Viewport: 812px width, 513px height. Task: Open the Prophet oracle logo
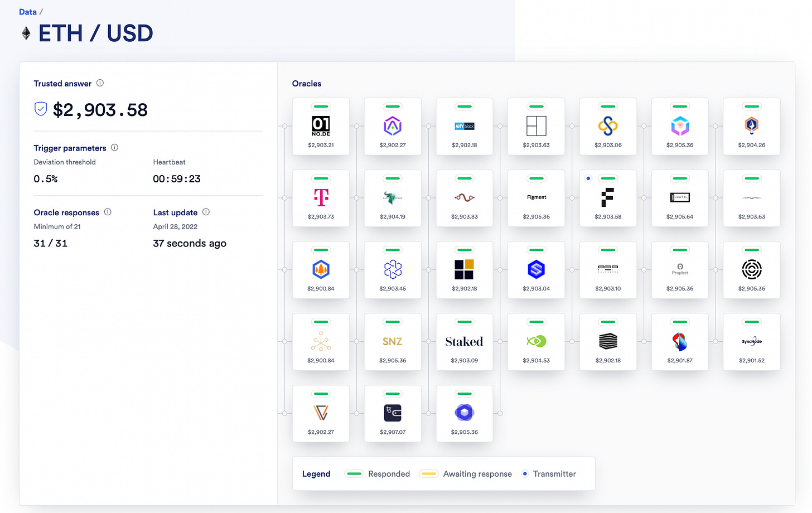pyautogui.click(x=680, y=269)
